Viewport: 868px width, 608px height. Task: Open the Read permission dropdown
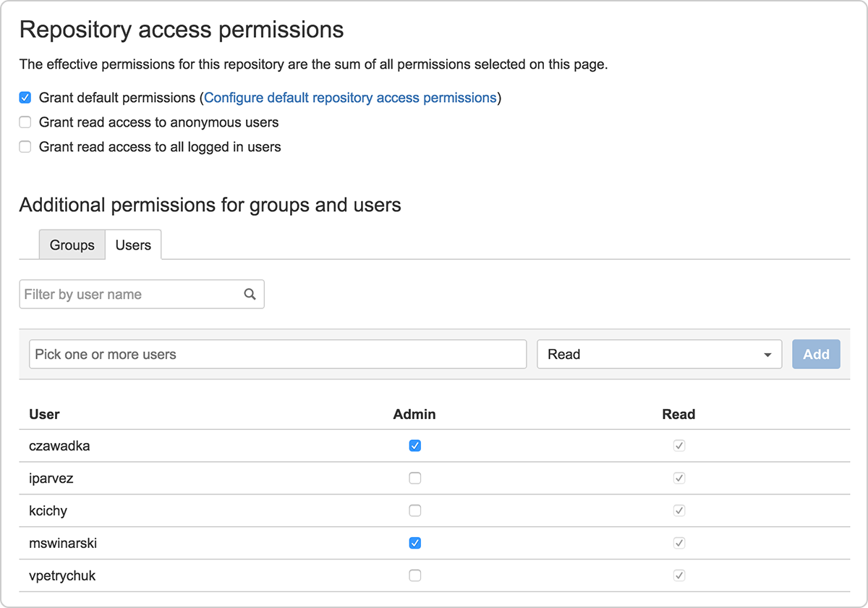659,354
